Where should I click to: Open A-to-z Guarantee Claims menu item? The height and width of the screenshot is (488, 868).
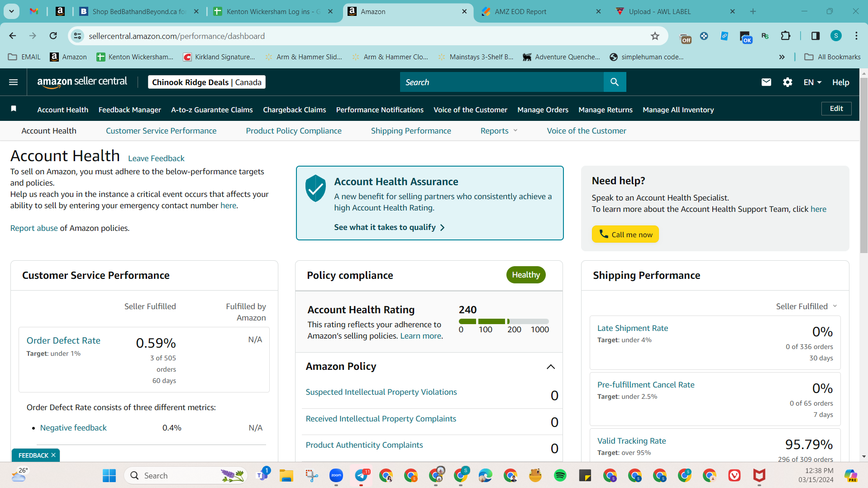212,110
